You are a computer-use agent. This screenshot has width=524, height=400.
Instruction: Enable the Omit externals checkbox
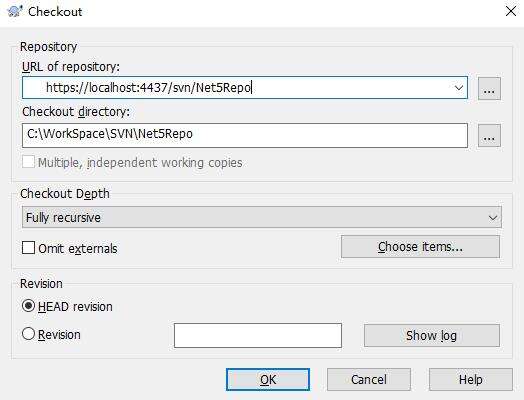28,248
